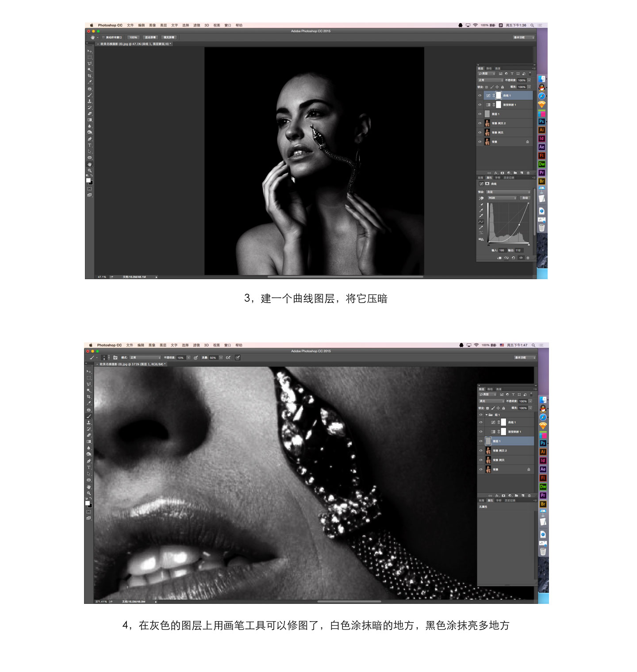This screenshot has width=637, height=672.
Task: Select the Gradient tool in lower screenshot toolbar
Action: [x=88, y=441]
